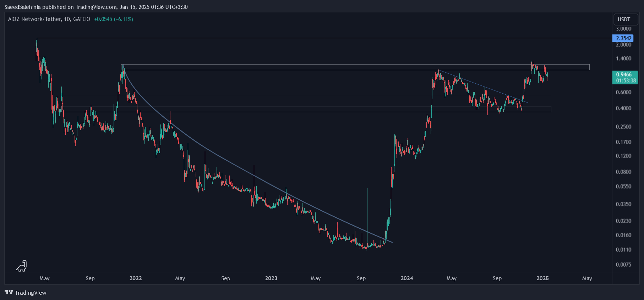The image size is (644, 300).
Task: Click the 3.0000 price axis label
Action: click(623, 29)
